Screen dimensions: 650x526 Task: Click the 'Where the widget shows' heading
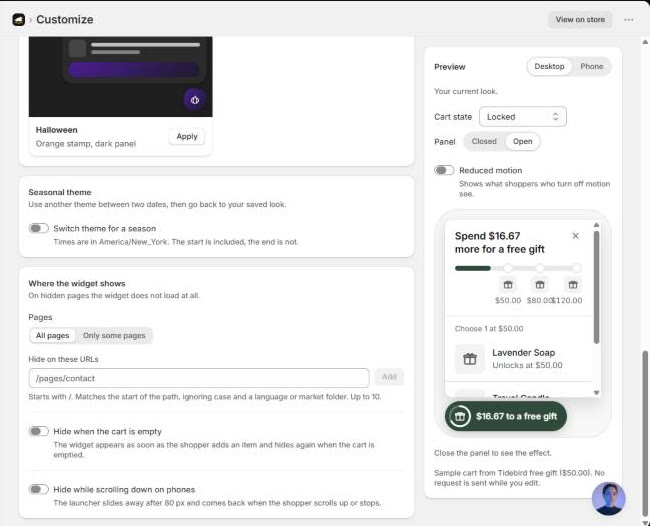click(x=77, y=284)
